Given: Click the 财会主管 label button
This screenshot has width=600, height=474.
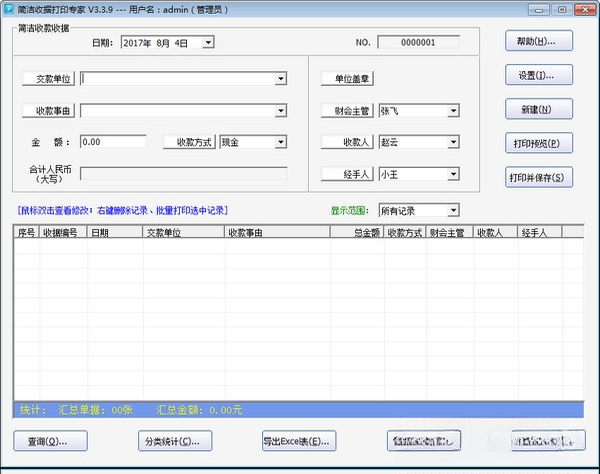Looking at the screenshot, I should [x=347, y=111].
